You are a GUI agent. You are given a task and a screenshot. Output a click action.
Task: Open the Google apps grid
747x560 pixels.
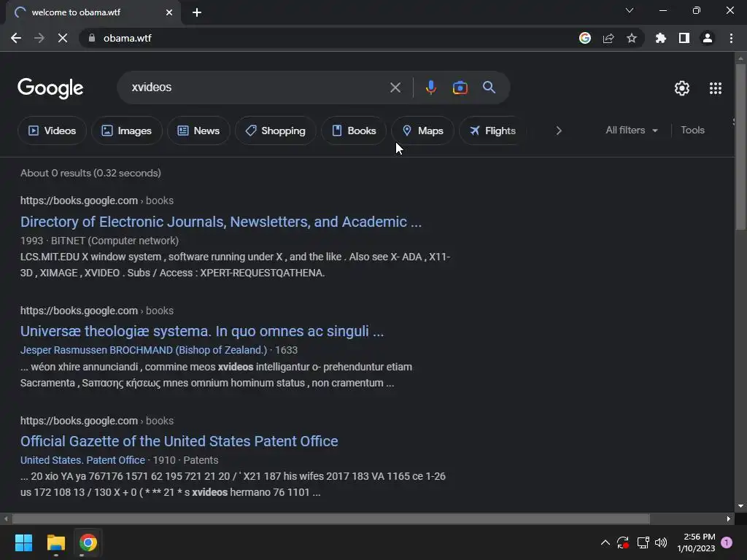coord(716,88)
